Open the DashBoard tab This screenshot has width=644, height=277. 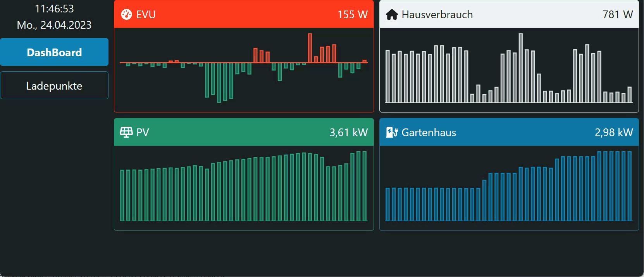pyautogui.click(x=54, y=52)
